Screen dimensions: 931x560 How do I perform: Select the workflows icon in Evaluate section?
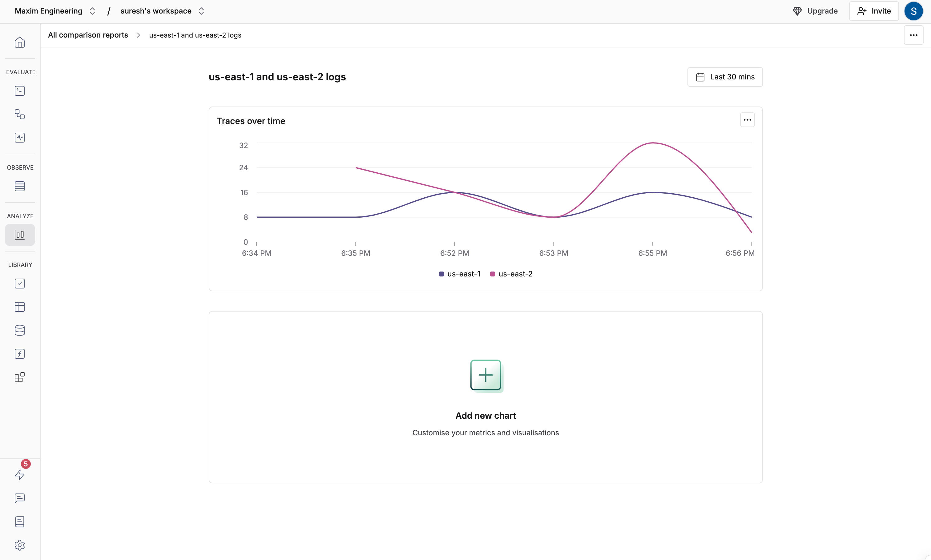[x=19, y=114]
